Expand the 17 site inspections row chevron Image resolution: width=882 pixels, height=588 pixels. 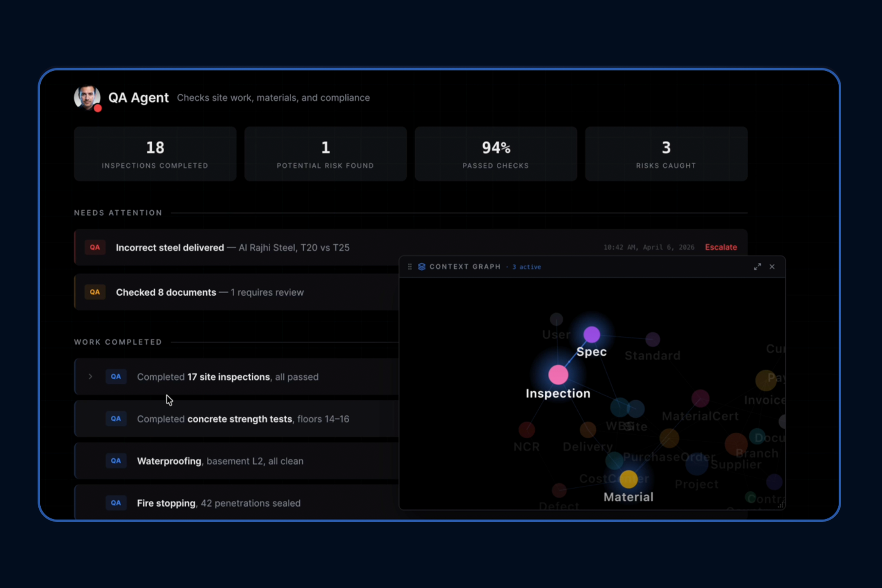coord(90,377)
